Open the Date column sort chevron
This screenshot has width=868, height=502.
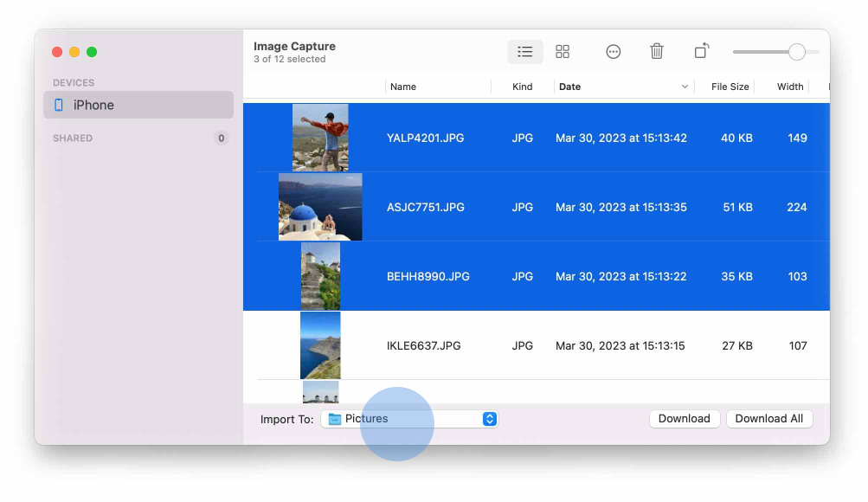pyautogui.click(x=685, y=87)
